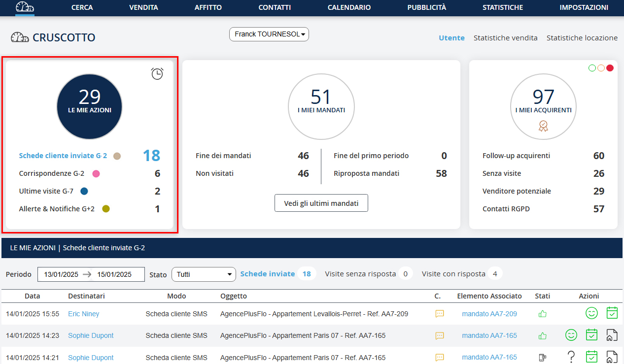Open the Franck TOURNESOL user dropdown
Image resolution: width=624 pixels, height=364 pixels.
[269, 34]
